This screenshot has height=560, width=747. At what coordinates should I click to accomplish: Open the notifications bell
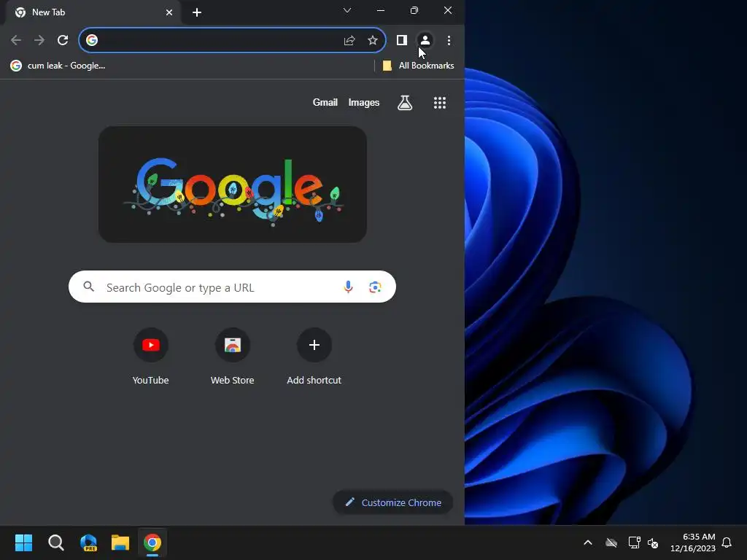pyautogui.click(x=727, y=542)
